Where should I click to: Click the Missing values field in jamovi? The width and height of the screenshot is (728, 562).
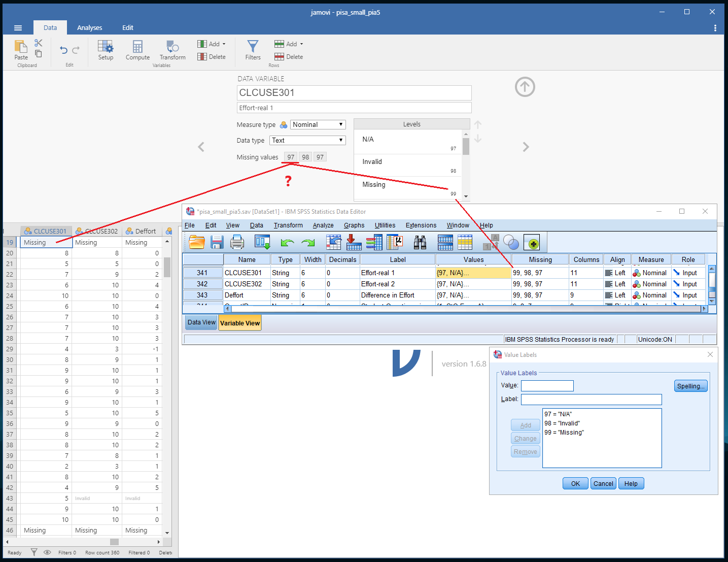coord(305,157)
